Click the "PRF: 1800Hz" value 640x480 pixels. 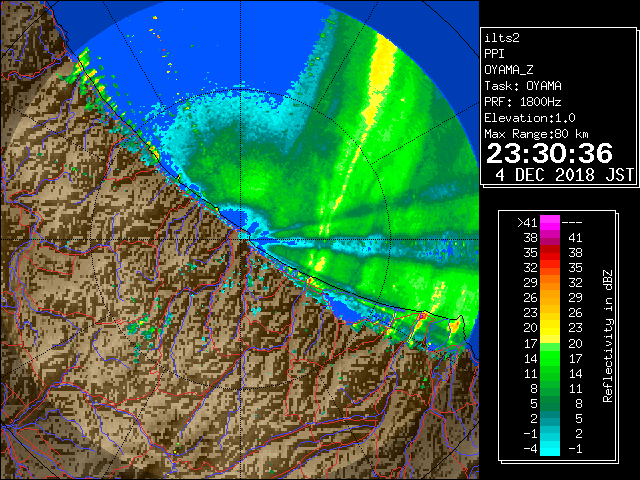pos(523,102)
